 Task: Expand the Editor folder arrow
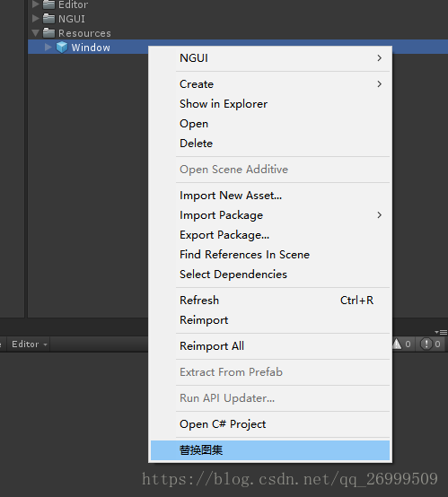point(36,4)
